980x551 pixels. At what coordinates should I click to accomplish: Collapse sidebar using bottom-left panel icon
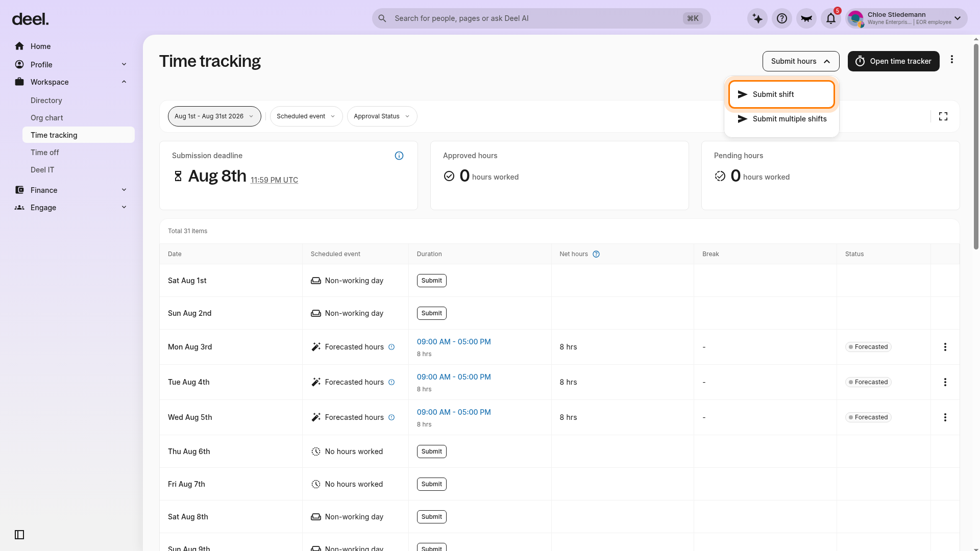(19, 535)
